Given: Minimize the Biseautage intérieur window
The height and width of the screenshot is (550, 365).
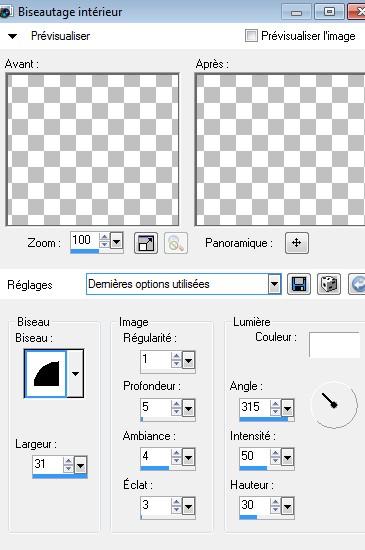Looking at the screenshot, I should [296, 12].
